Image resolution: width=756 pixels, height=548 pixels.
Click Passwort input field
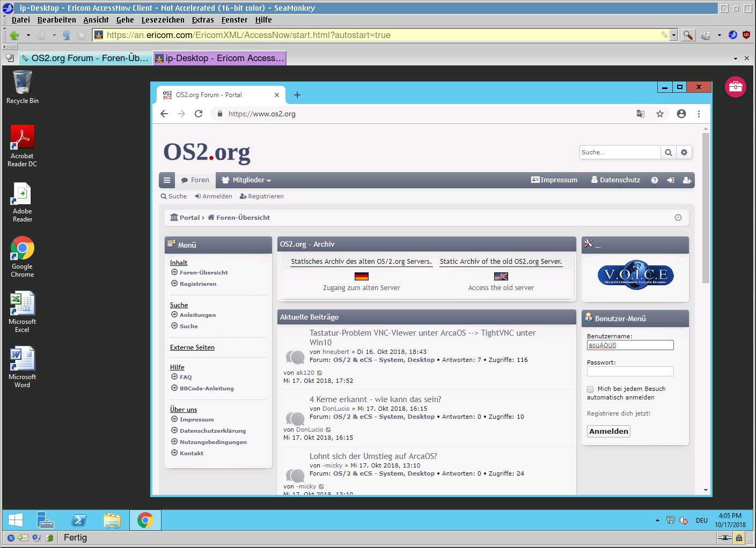630,372
